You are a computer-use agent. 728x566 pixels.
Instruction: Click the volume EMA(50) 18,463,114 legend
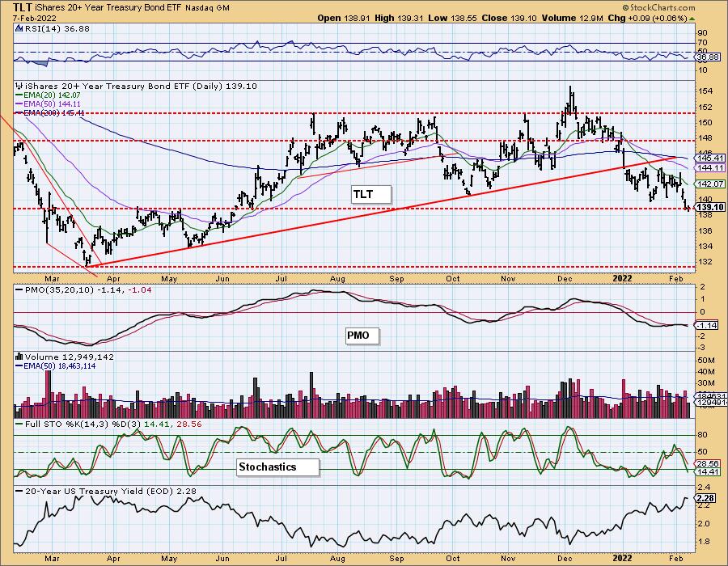click(x=56, y=366)
